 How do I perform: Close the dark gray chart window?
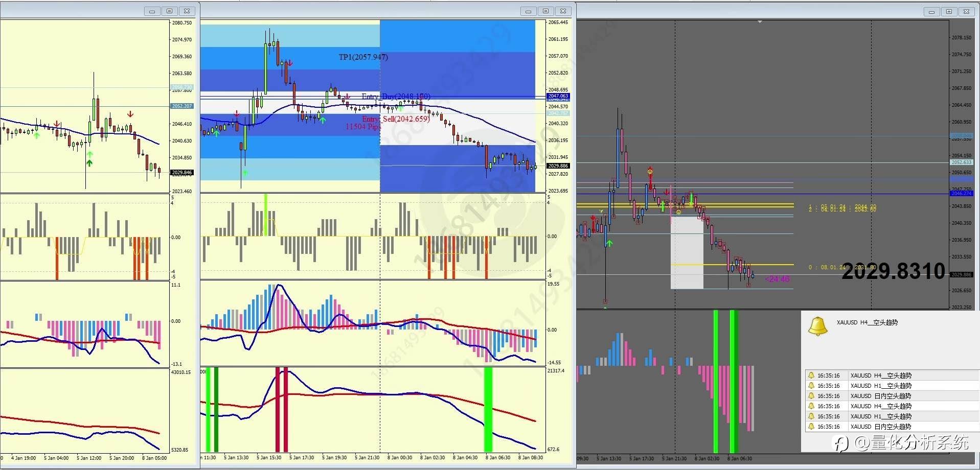(x=966, y=11)
